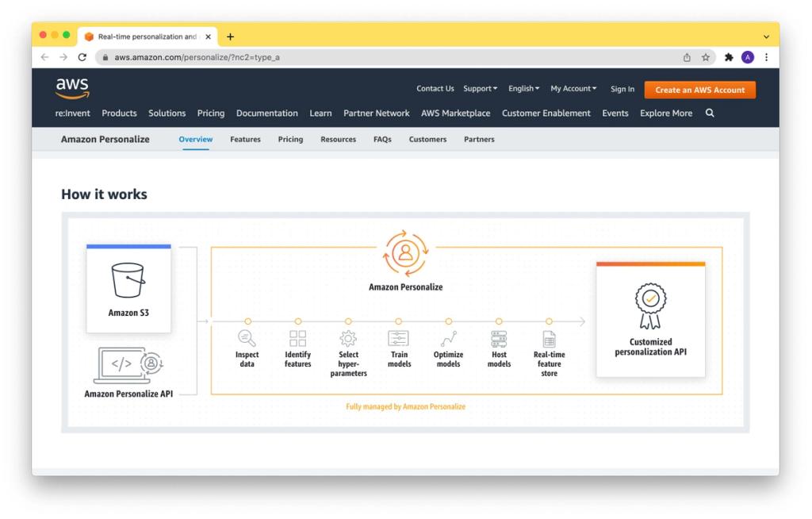812x519 pixels.
Task: Click the Inspect data magnifier icon
Action: [247, 339]
